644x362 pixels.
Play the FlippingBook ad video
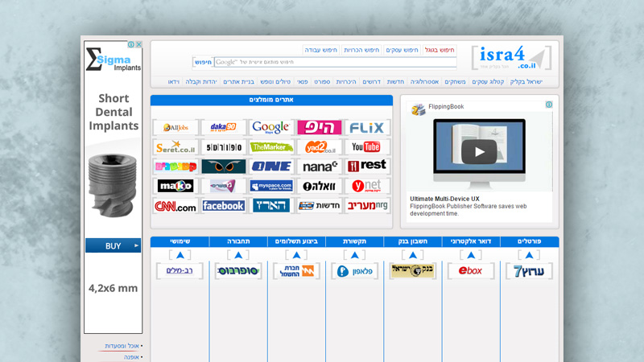pos(479,152)
